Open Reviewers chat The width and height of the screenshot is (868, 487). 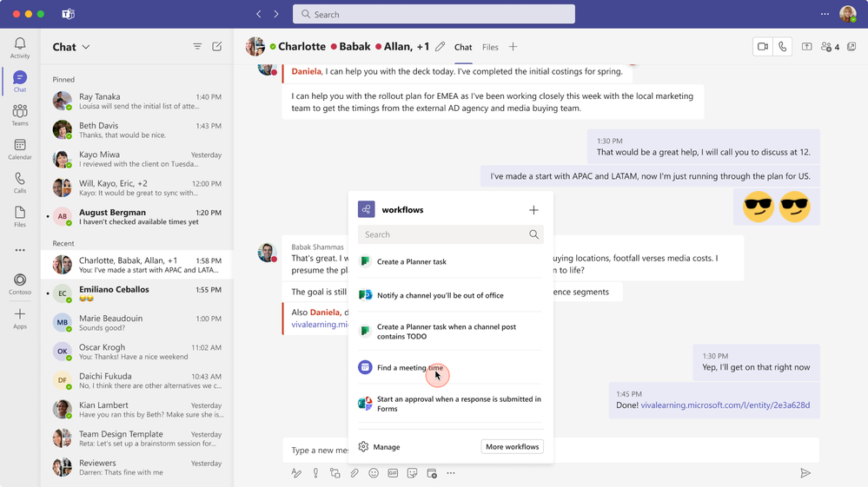136,467
